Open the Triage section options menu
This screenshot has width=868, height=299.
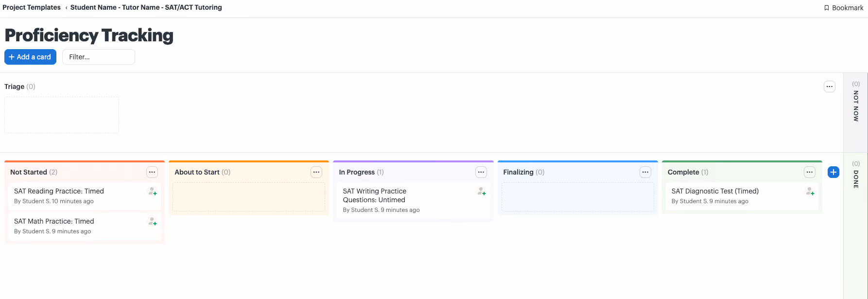pyautogui.click(x=830, y=87)
